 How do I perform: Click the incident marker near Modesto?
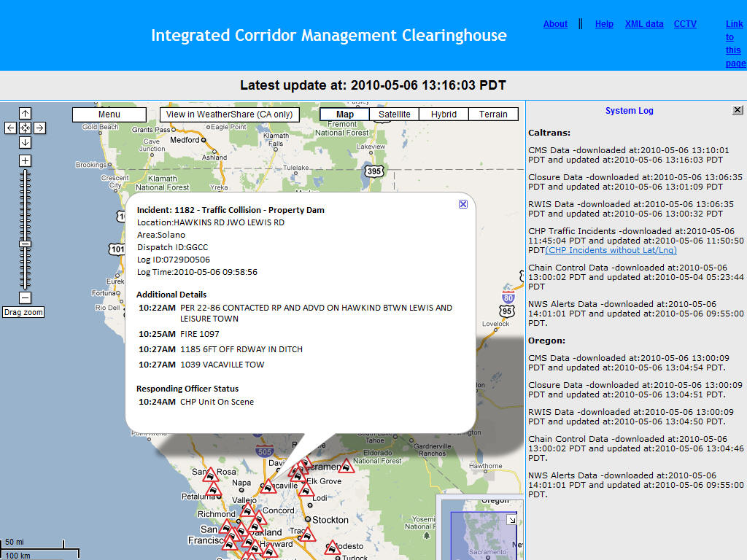tap(333, 548)
